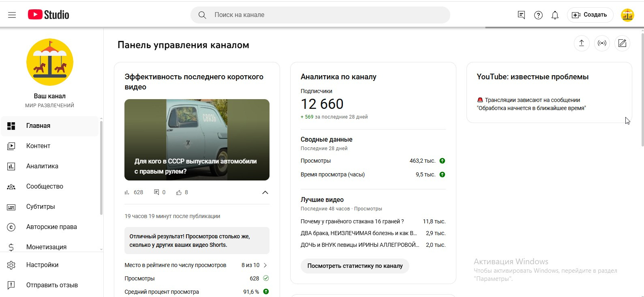The width and height of the screenshot is (644, 297).
Task: Click the upload video arrow icon
Action: (582, 43)
